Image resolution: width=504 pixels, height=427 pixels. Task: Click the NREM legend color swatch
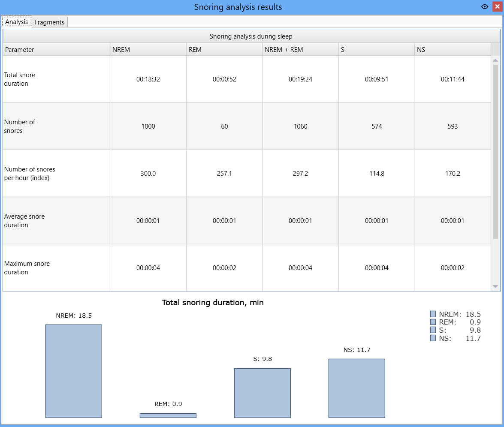433,314
